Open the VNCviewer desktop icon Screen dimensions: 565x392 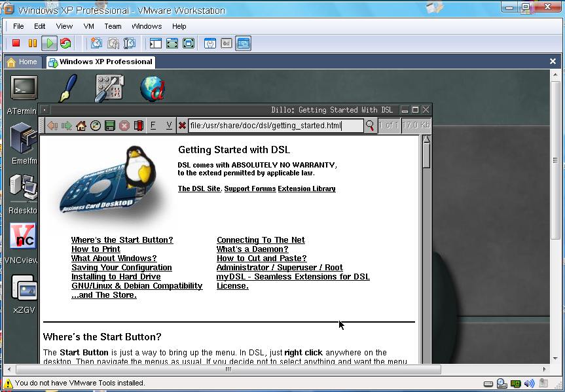23,236
